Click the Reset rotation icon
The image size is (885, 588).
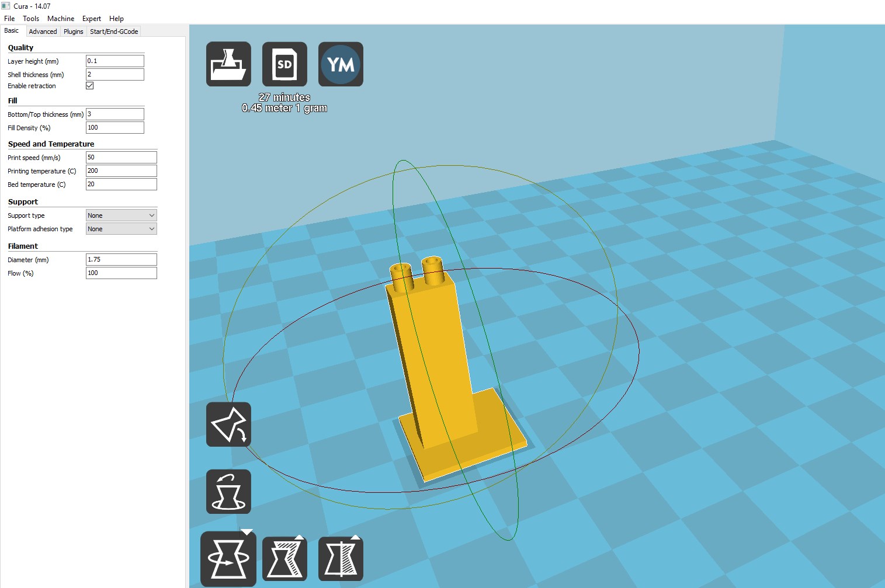pos(228,492)
